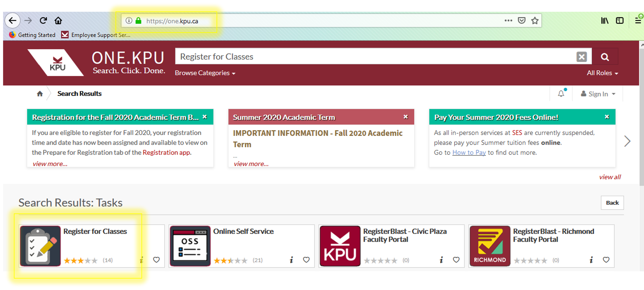This screenshot has height=290, width=644.
Task: Open the home breadcrumb icon
Action: tap(40, 93)
